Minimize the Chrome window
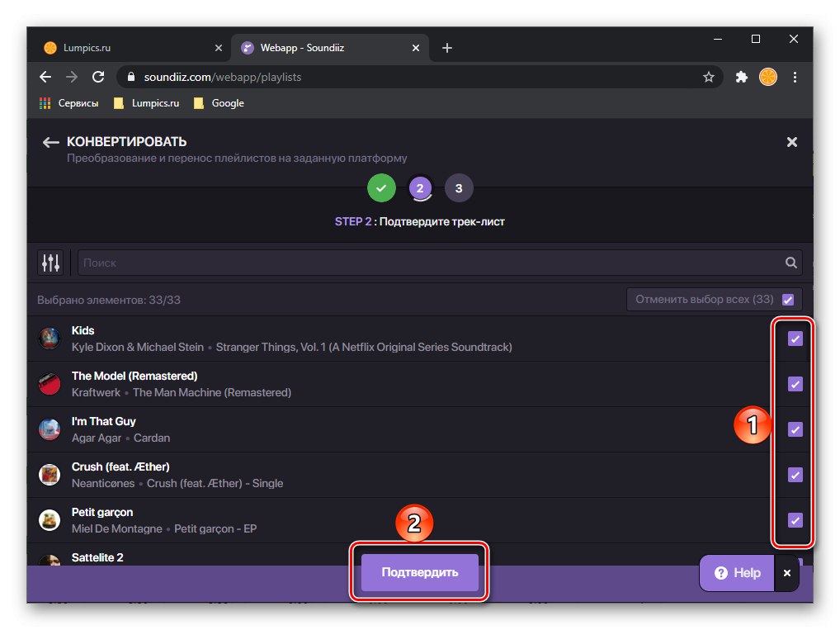Image resolution: width=840 pixels, height=630 pixels. point(718,39)
